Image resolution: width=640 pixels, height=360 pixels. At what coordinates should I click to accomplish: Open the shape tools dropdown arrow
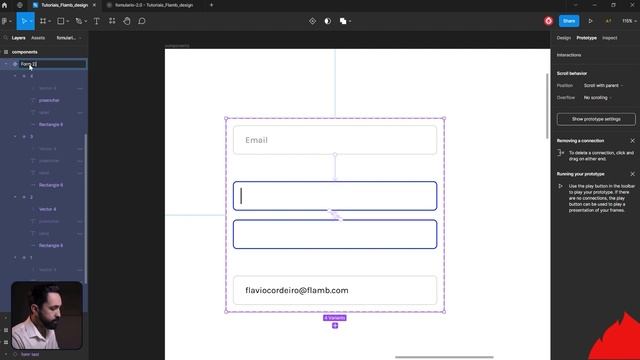[x=67, y=21]
